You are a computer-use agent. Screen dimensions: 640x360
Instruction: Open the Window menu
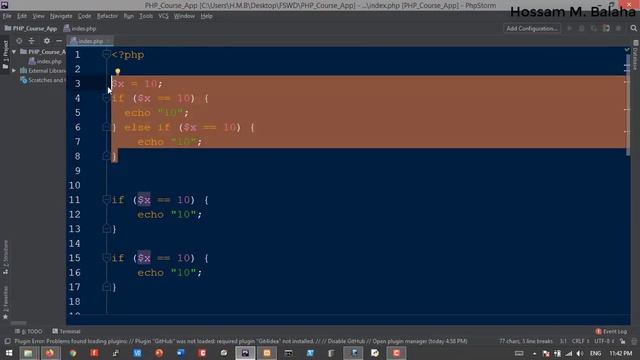(184, 16)
